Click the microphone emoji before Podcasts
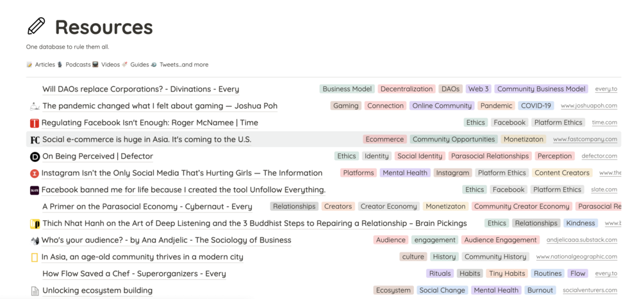This screenshot has width=644, height=299. (x=60, y=65)
